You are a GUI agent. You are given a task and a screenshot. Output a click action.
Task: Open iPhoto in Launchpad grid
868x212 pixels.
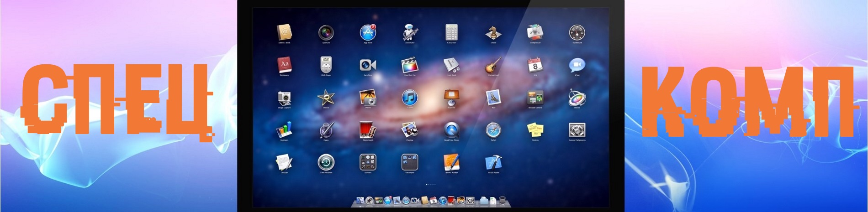click(x=368, y=98)
